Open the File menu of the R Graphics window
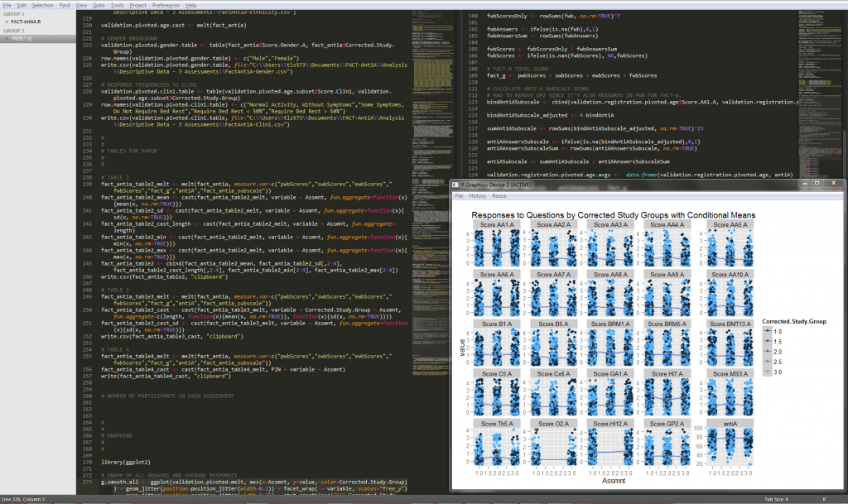 click(x=460, y=196)
